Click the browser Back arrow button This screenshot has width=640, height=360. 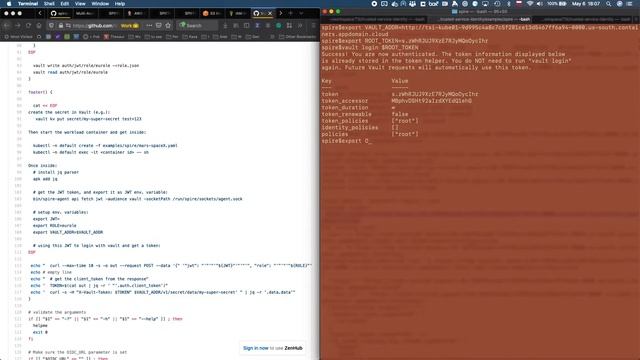(7, 25)
